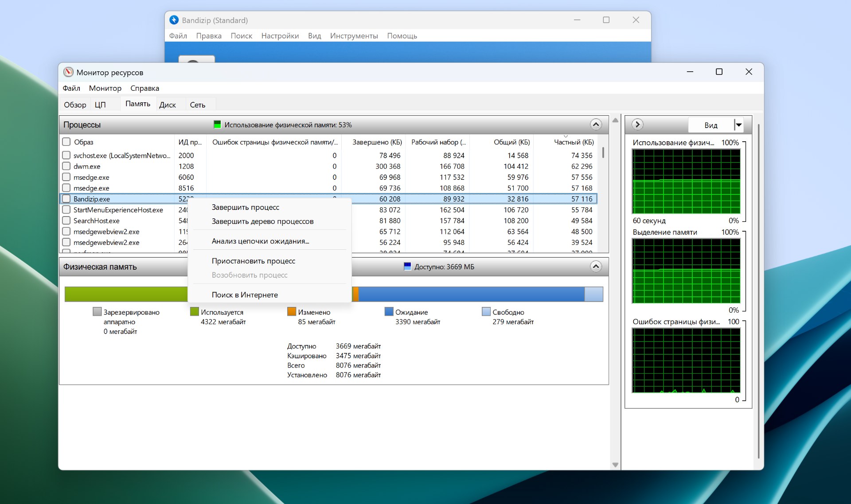The image size is (851, 504).
Task: Click the orange Modified legend square
Action: (291, 312)
